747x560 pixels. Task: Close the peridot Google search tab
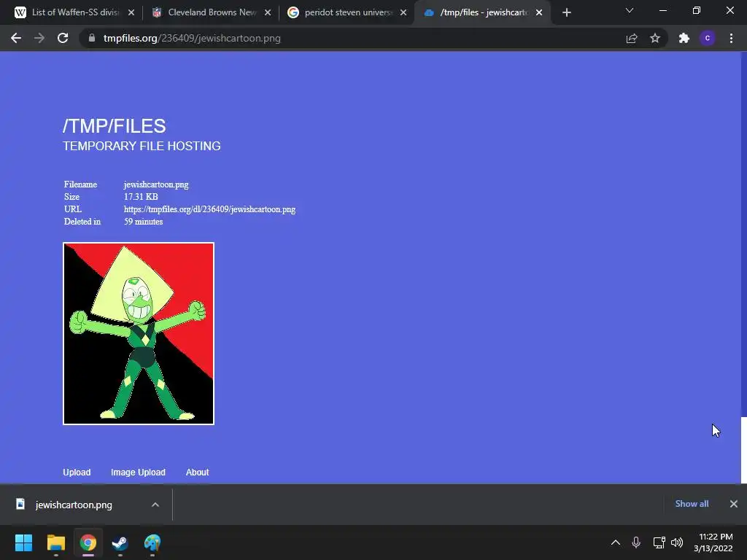click(x=403, y=13)
